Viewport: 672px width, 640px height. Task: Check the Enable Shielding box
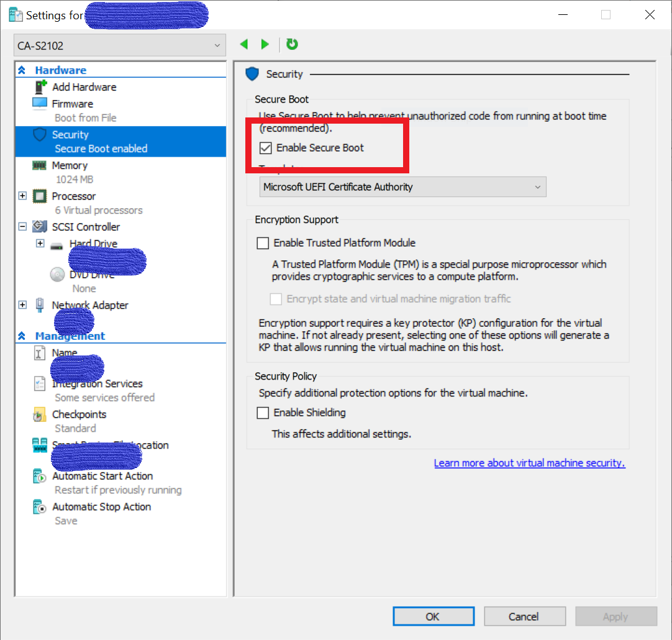pos(263,413)
